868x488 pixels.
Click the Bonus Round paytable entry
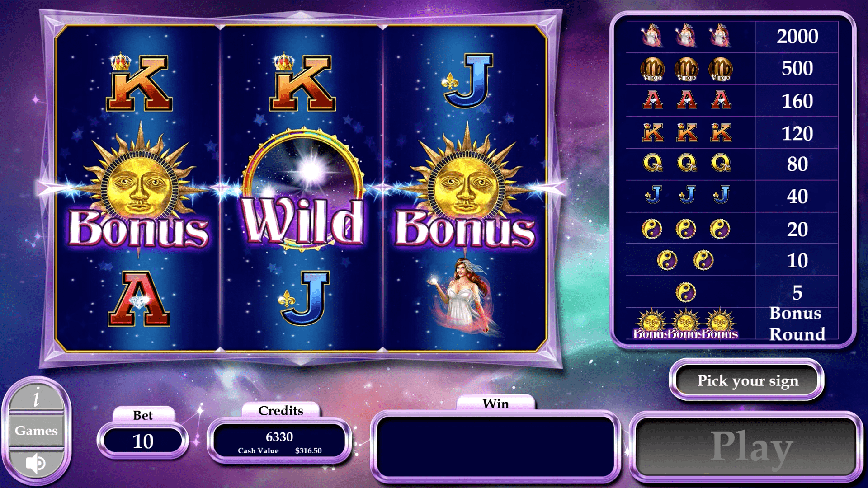pyautogui.click(x=732, y=324)
